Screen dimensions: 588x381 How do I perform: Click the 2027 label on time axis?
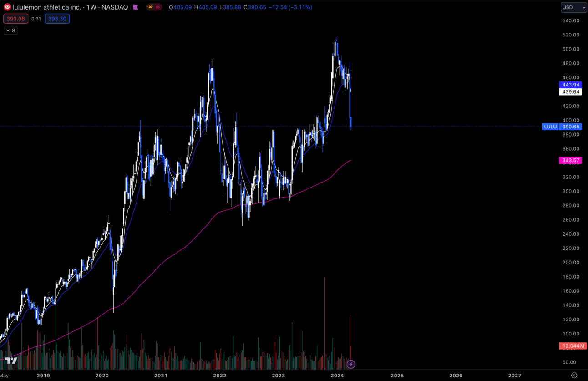515,376
